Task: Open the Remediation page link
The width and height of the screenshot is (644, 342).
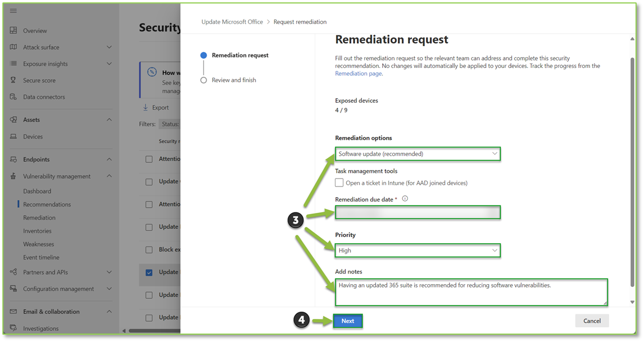Action: tap(358, 72)
